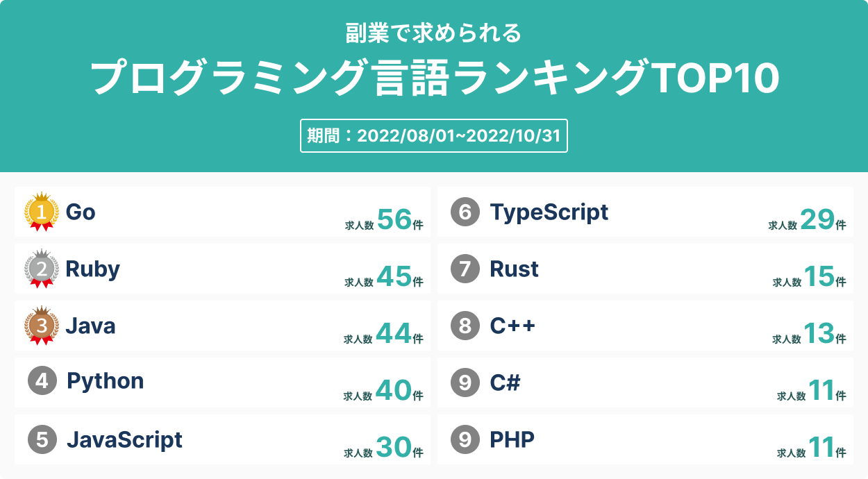Open the Ruby language entry
The width and height of the screenshot is (868, 479).
[92, 269]
